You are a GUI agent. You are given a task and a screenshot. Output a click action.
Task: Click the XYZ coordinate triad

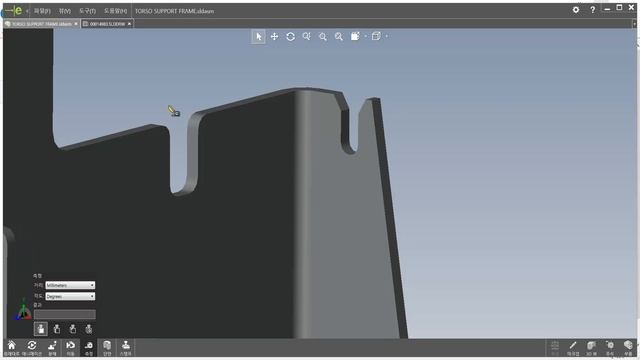click(x=24, y=310)
